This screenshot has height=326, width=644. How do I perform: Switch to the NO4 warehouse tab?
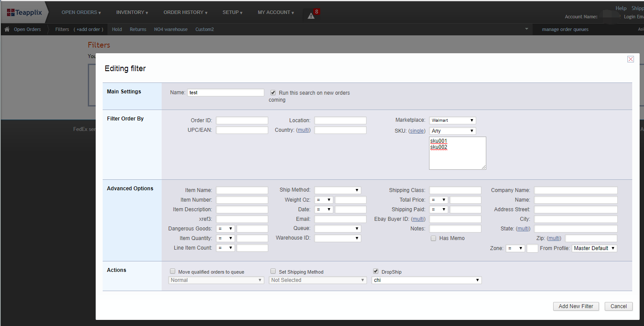pos(171,29)
